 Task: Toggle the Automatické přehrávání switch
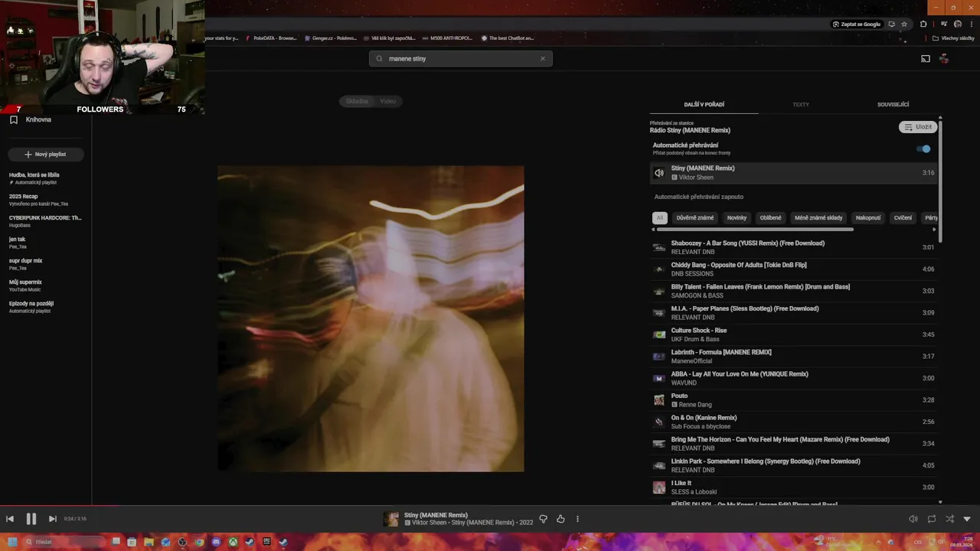pyautogui.click(x=924, y=149)
